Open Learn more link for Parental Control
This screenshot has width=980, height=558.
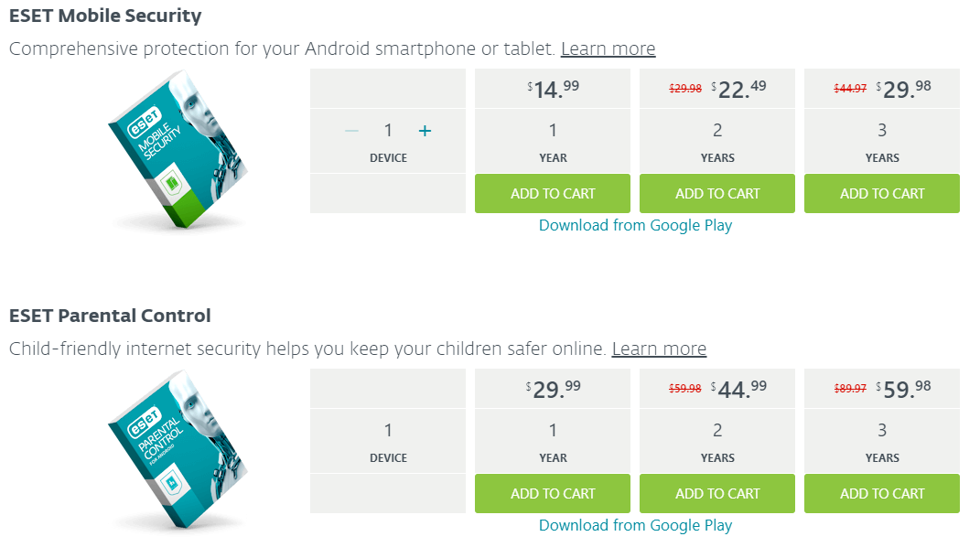659,349
